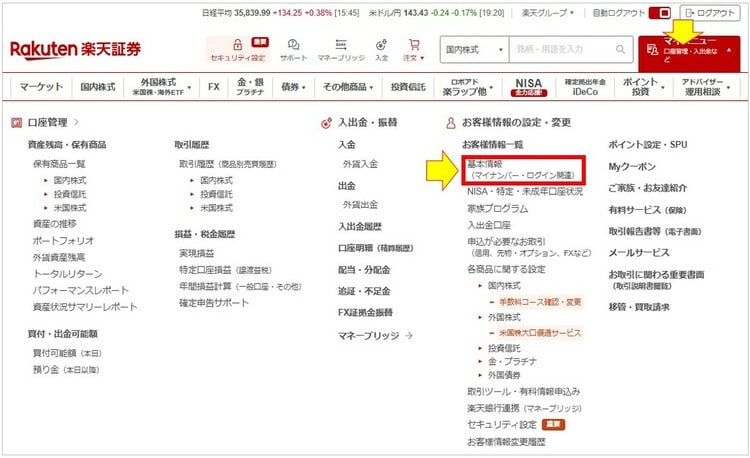
Task: Click the ログアウト button
Action: (x=710, y=13)
